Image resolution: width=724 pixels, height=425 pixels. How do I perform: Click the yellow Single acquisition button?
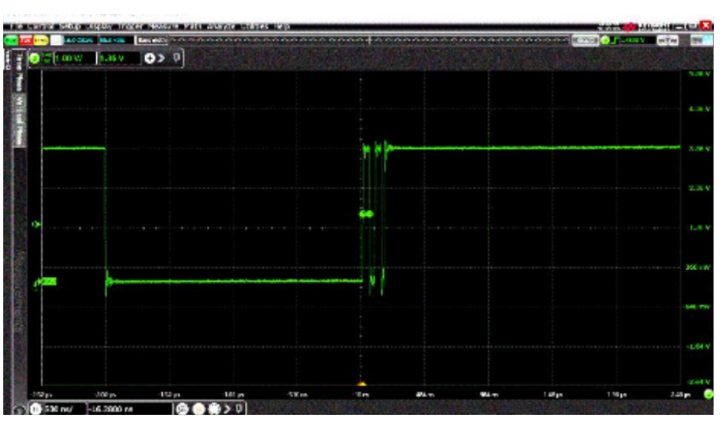(x=41, y=41)
